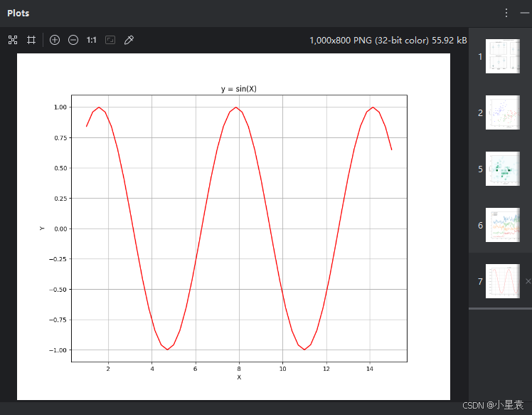Close plot 7 with the X
Screen dimensions: 532x415
(528, 281)
